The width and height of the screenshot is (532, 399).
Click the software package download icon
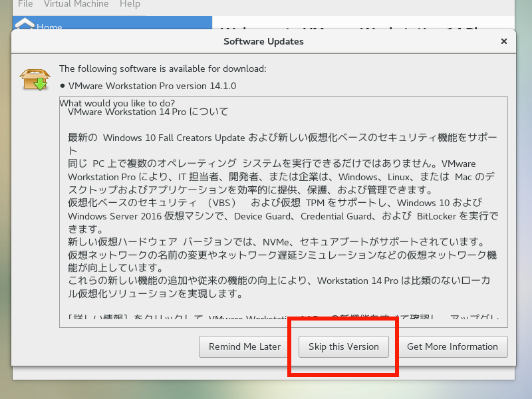click(33, 79)
